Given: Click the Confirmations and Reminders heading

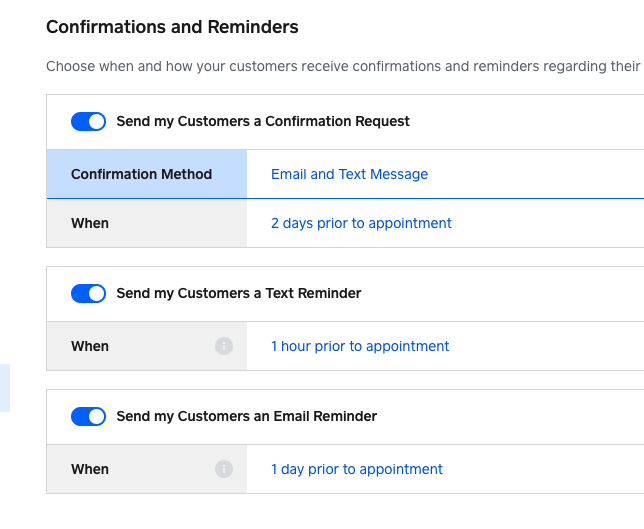Looking at the screenshot, I should click(x=172, y=27).
